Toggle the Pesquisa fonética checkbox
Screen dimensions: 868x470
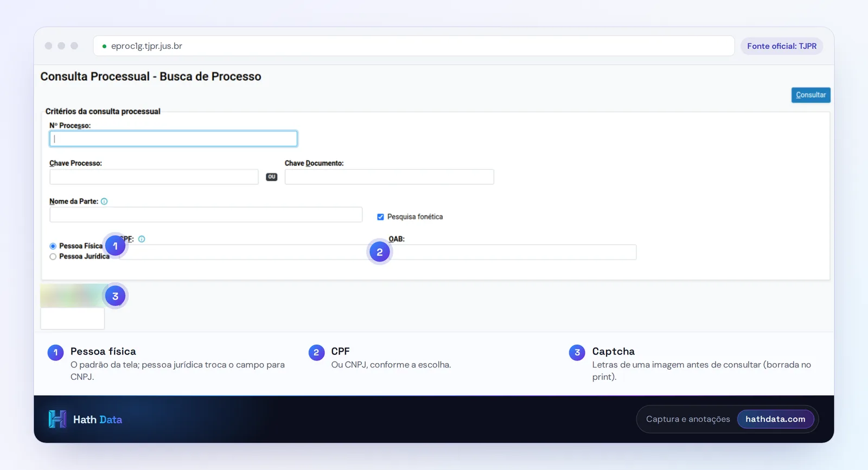[x=380, y=217]
